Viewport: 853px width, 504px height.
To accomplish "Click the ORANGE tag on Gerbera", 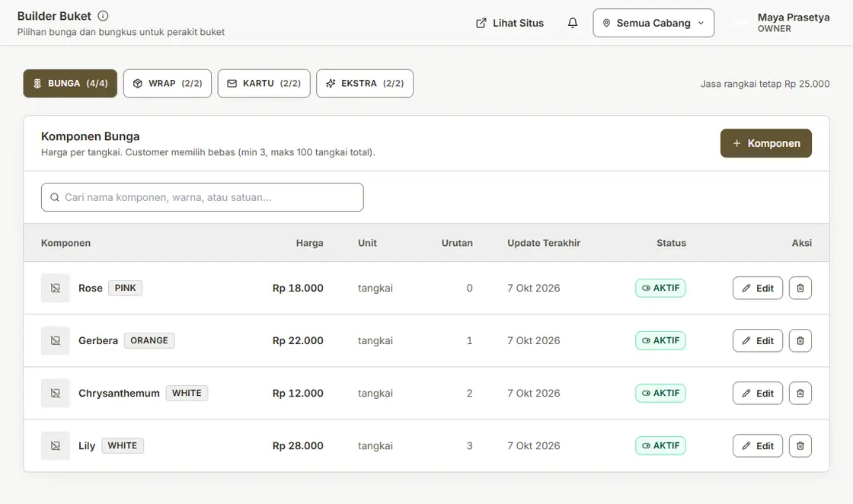I will click(149, 341).
